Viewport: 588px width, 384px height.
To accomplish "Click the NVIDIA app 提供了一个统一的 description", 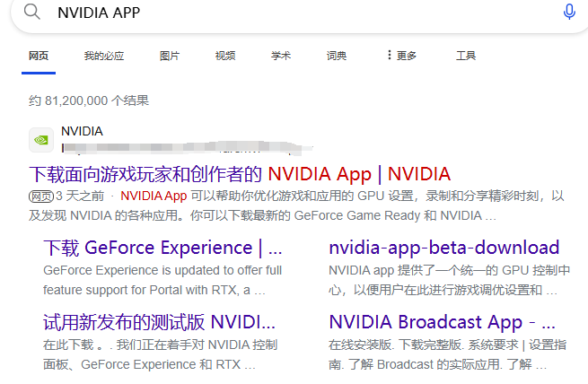I will coord(449,280).
